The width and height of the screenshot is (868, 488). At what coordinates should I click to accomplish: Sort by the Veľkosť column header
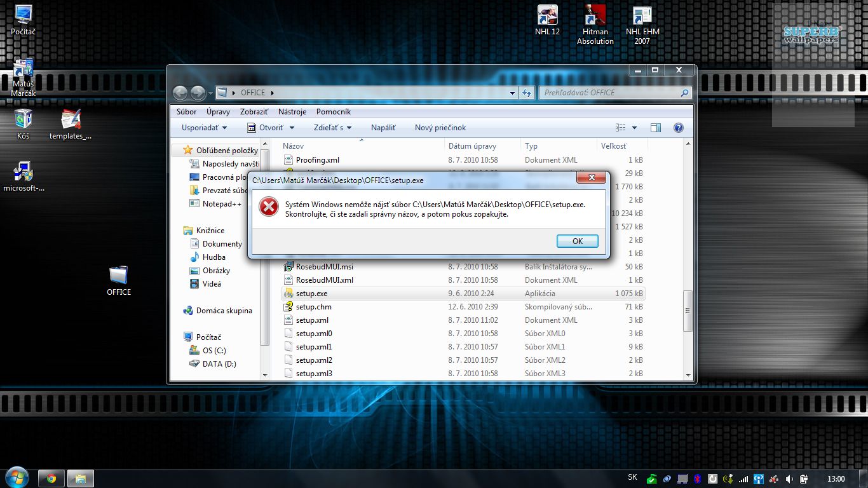click(x=622, y=146)
